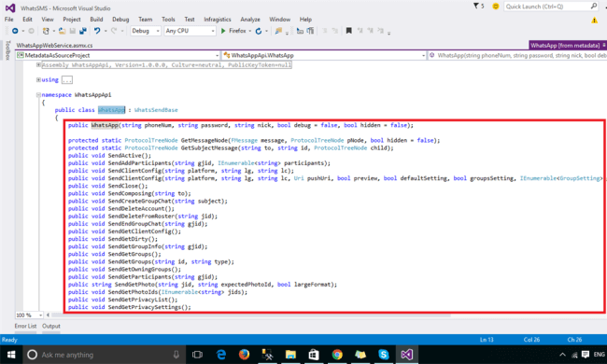This screenshot has width=607, height=364.
Task: Open Microsoft Edge from the taskbar
Action: click(x=221, y=355)
